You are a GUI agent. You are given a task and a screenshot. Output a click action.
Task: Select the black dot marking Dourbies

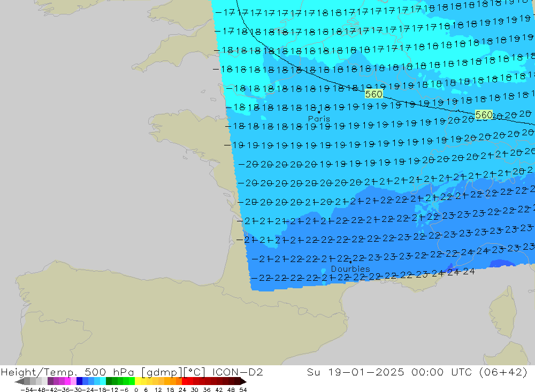coord(350,262)
